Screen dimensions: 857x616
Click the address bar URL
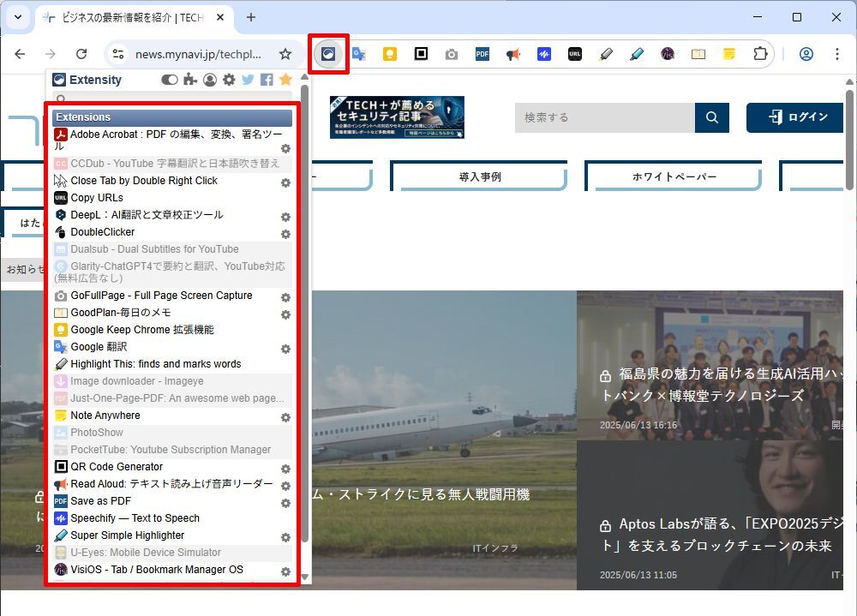coord(199,54)
